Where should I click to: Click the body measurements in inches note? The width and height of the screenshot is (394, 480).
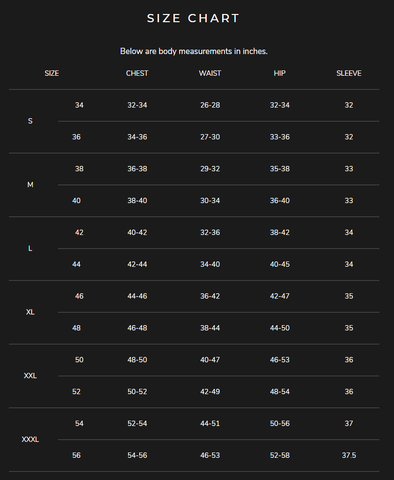click(194, 51)
